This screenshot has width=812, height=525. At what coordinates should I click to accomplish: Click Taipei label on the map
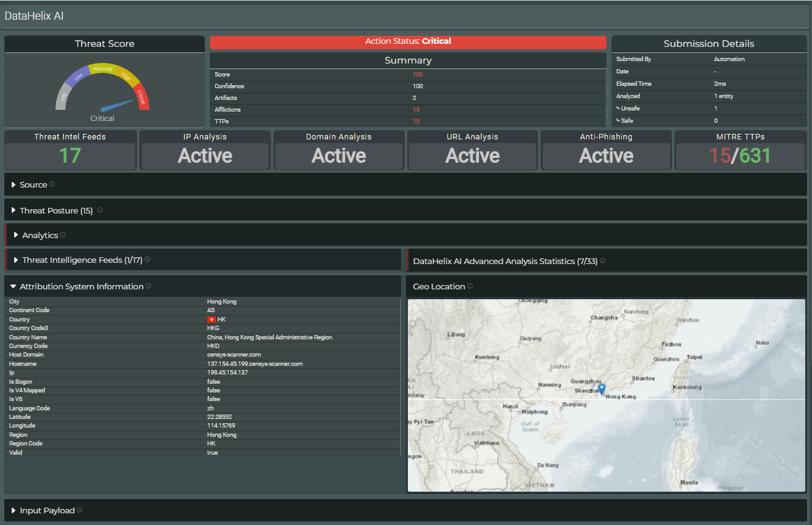695,357
